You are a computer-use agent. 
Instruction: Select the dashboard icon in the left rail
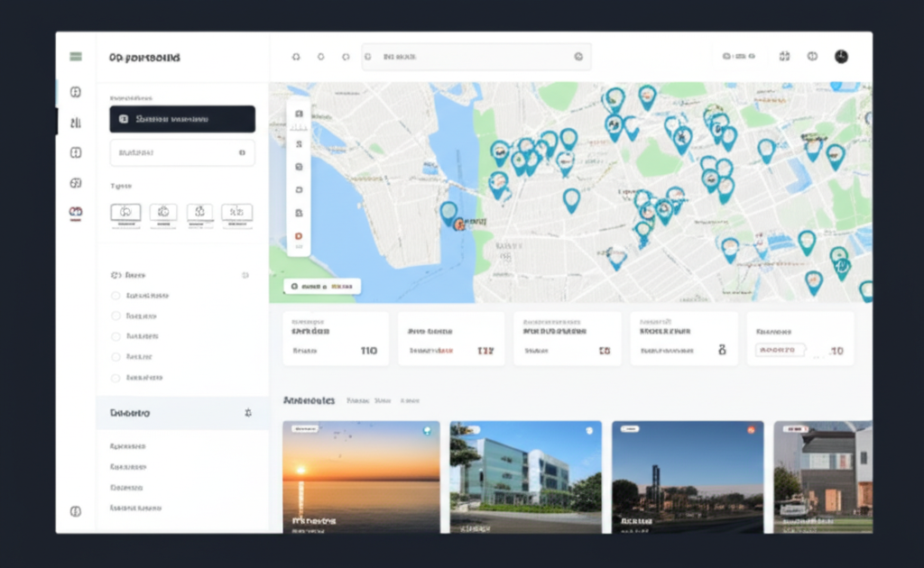[76, 91]
